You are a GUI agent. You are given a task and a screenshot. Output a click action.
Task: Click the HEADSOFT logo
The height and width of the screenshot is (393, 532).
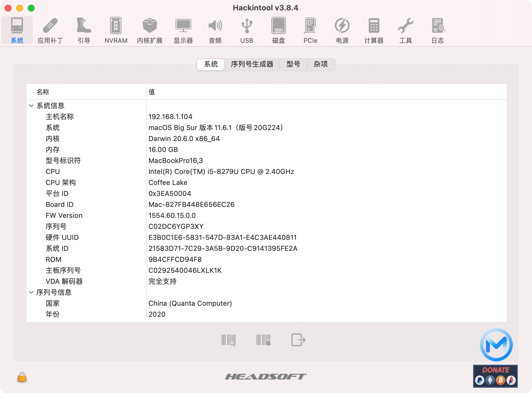(x=266, y=377)
